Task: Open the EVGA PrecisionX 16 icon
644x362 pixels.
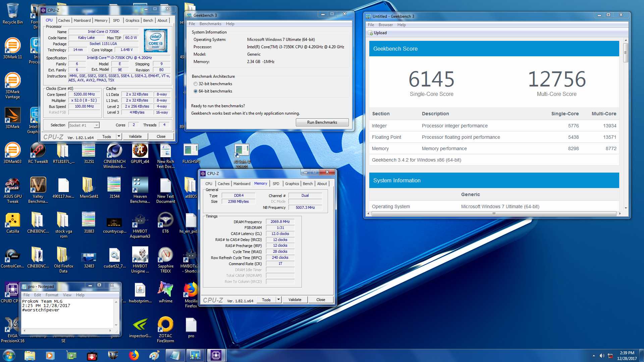Action: coord(13,330)
